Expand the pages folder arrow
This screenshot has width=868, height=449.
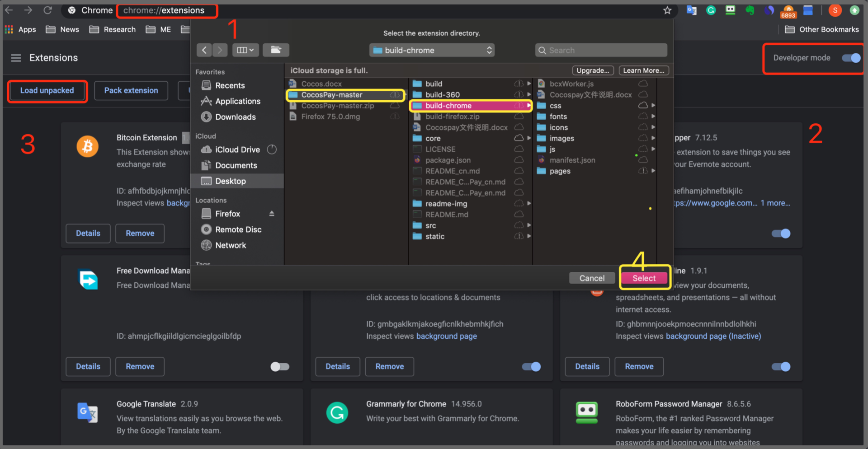click(653, 171)
